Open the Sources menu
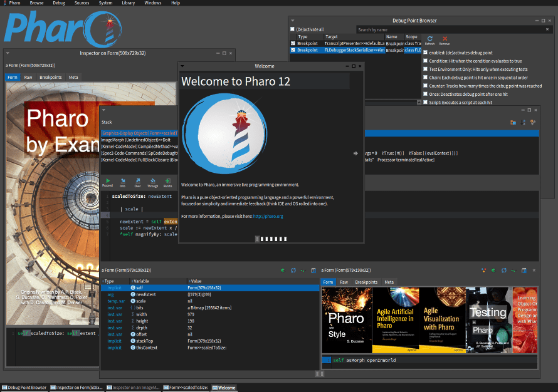The image size is (558, 392). click(82, 3)
